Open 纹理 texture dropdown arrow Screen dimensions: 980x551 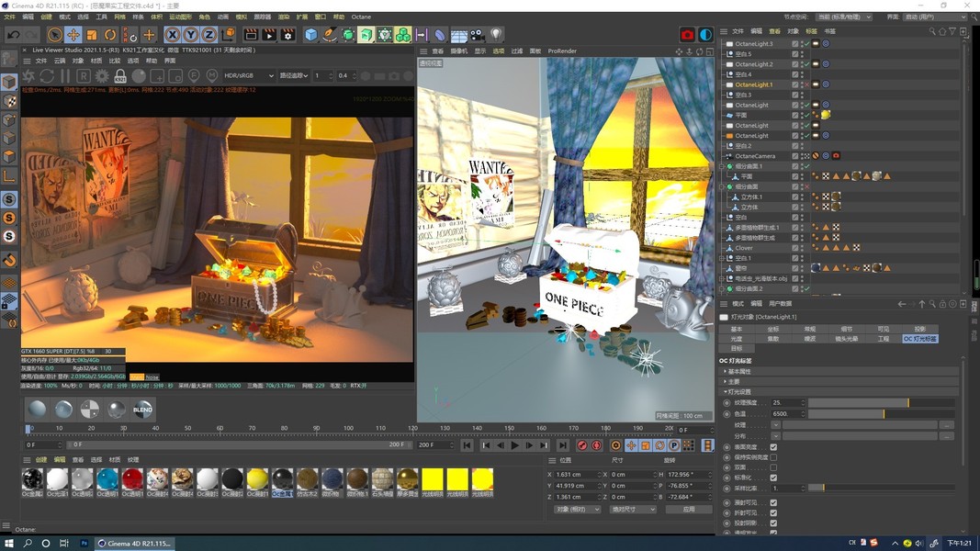point(775,425)
